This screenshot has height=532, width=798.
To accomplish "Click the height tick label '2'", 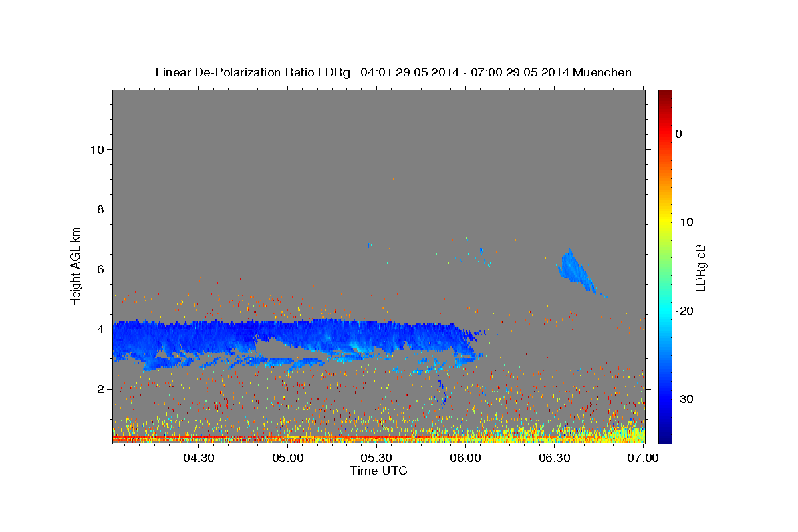I will pos(100,388).
